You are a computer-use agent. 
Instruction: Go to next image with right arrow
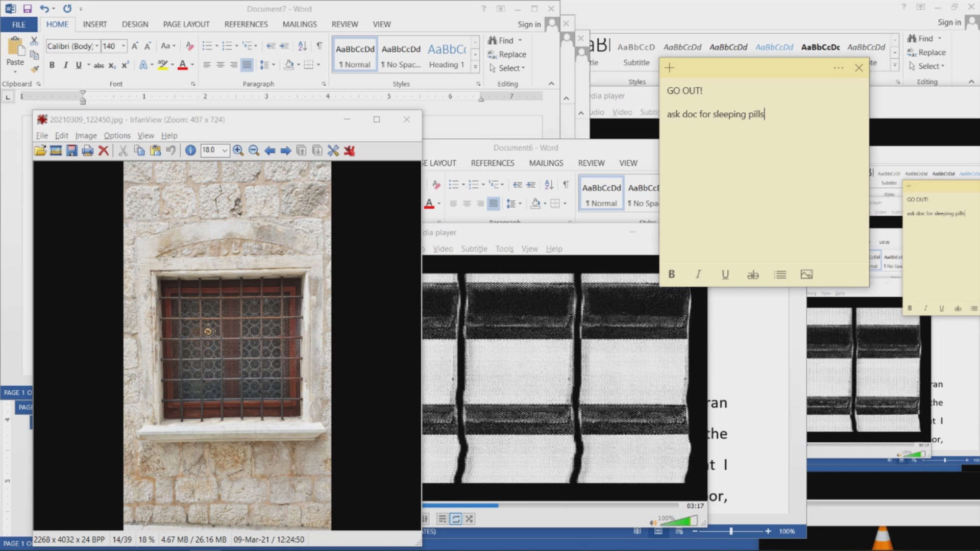(286, 151)
